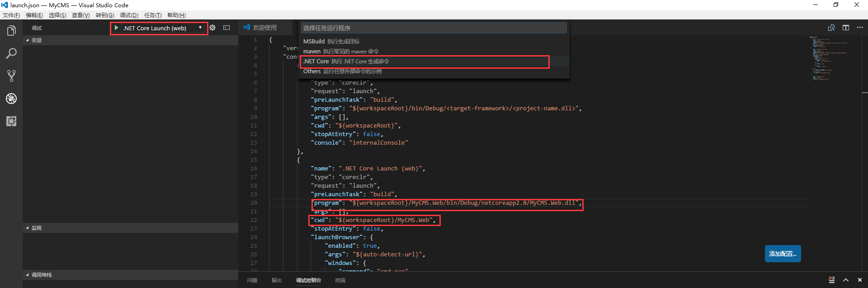Viewport: 868px width, 288px height.
Task: Select the MSBuild task runner option
Action: pyautogui.click(x=434, y=42)
